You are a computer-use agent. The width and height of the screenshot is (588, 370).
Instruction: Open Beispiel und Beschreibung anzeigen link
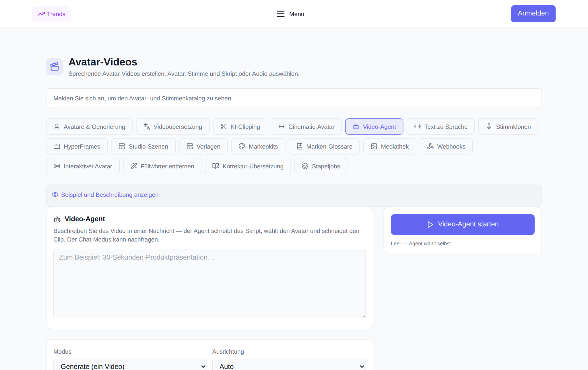pos(110,195)
